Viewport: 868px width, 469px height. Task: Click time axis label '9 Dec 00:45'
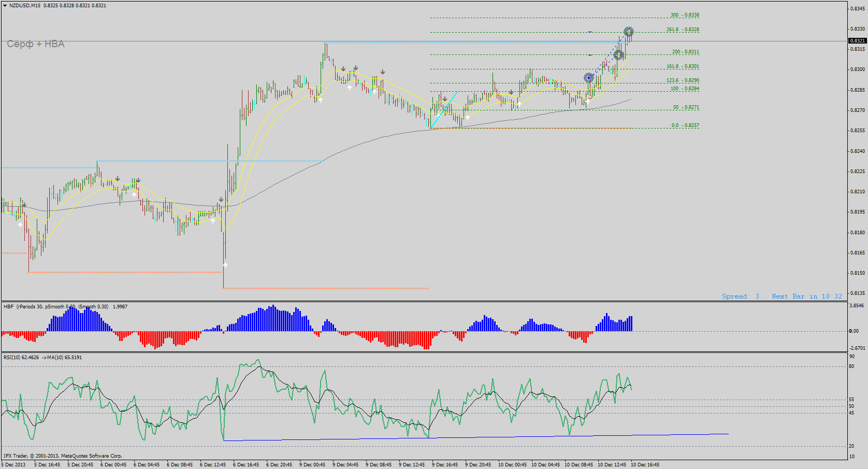[312, 465]
